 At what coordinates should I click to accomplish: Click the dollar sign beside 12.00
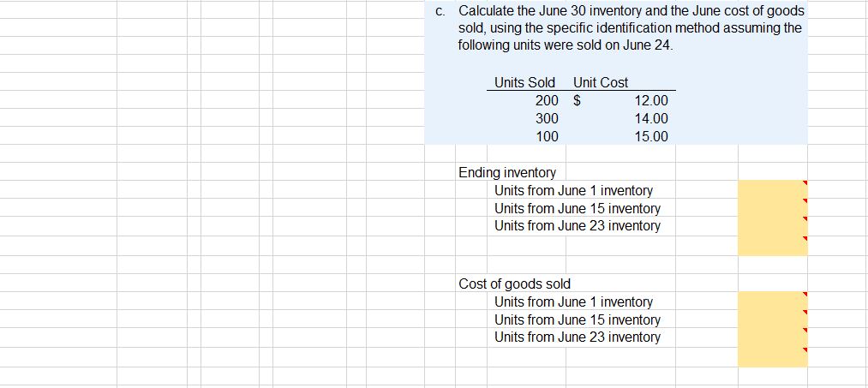tap(577, 101)
